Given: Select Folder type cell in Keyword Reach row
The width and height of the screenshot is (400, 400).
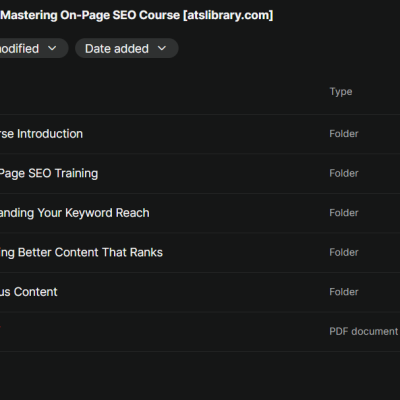Looking at the screenshot, I should pyautogui.click(x=344, y=213).
